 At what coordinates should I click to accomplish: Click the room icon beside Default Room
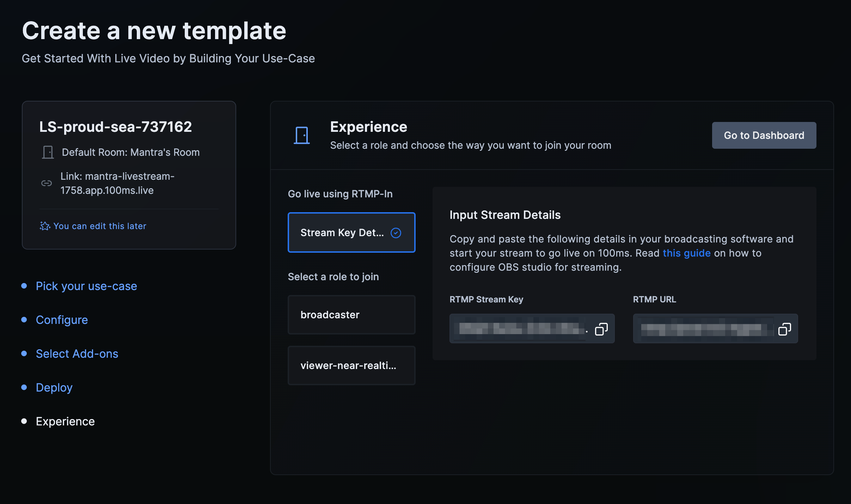tap(48, 152)
